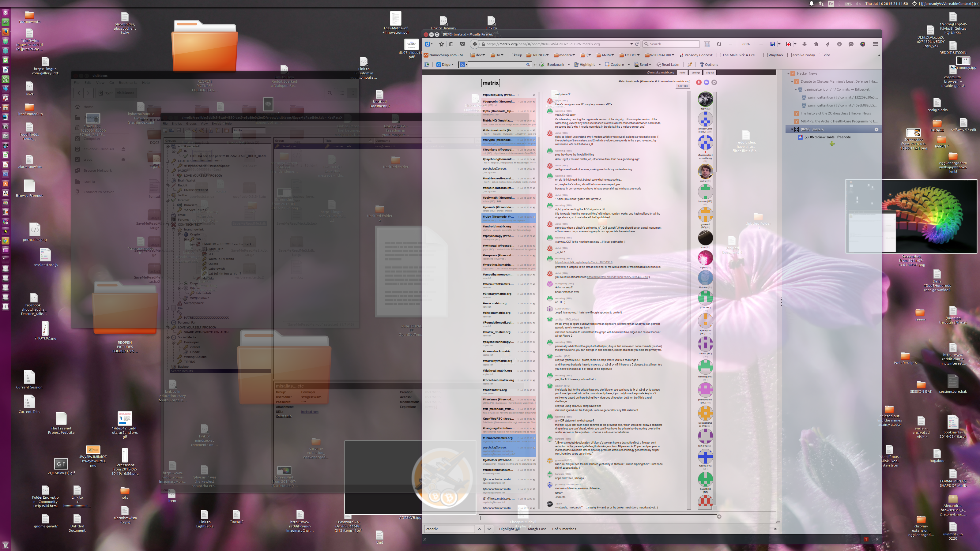Click the Pocket save icon
980x551 pixels.
coord(463,44)
